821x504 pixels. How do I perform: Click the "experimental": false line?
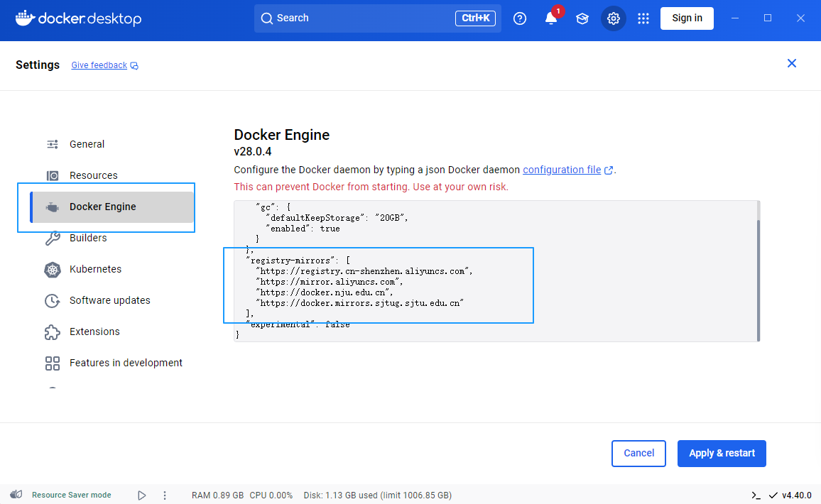pos(298,325)
